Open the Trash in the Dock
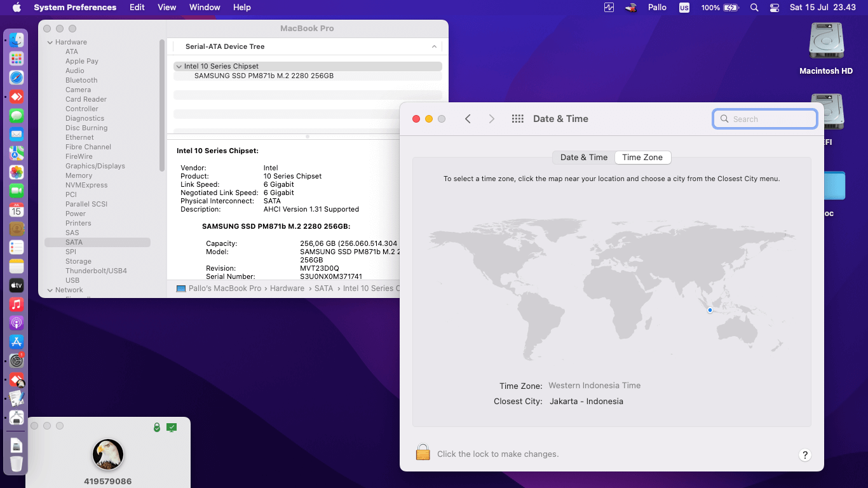This screenshot has width=868, height=488. click(17, 464)
